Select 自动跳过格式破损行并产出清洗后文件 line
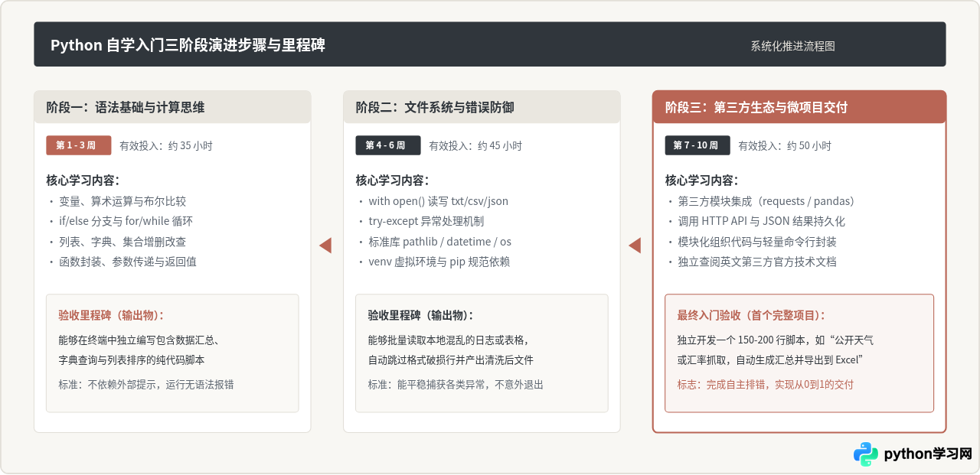This screenshot has height=475, width=980. (451, 360)
